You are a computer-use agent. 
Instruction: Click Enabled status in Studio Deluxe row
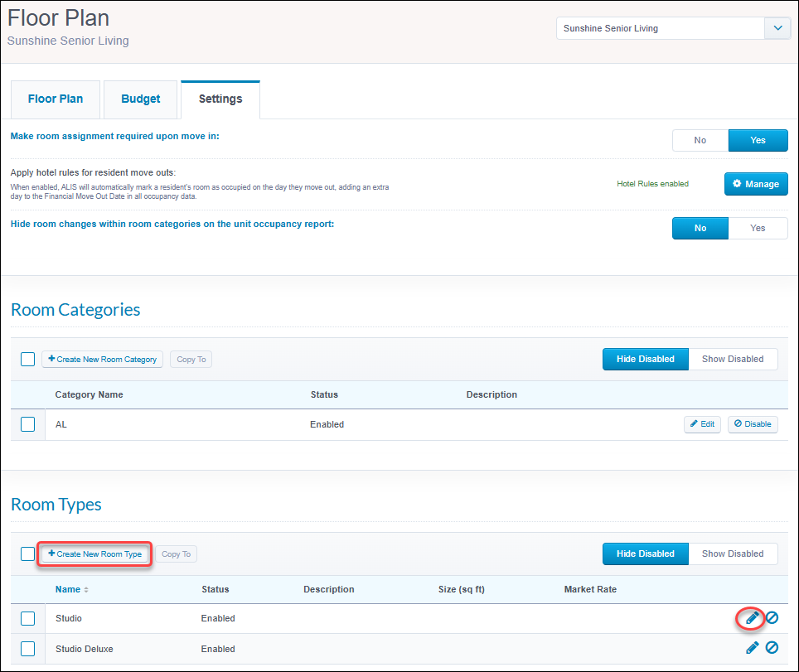[x=218, y=649]
